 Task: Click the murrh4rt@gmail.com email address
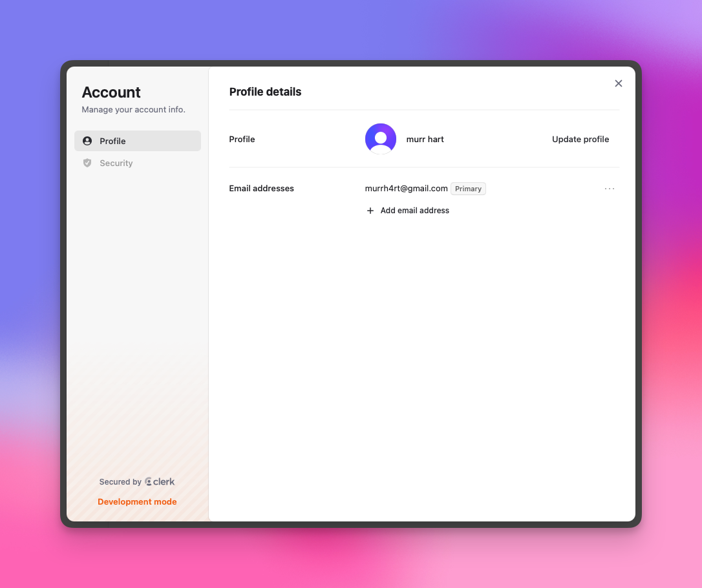406,189
